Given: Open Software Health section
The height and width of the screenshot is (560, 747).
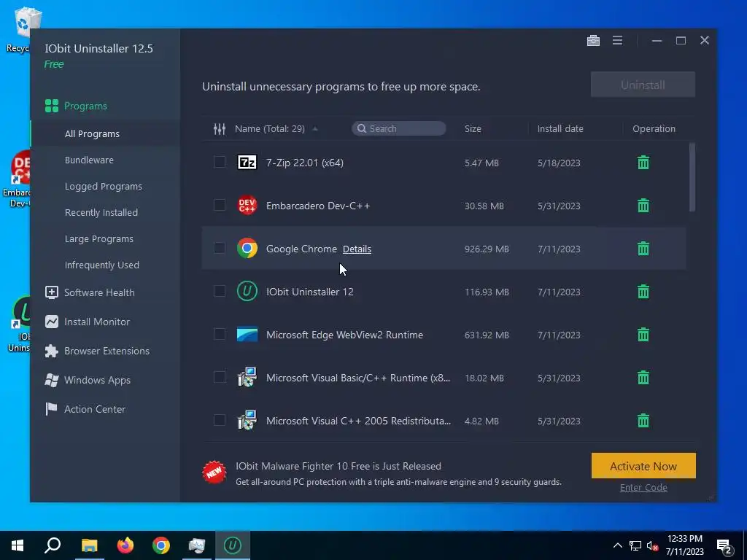Looking at the screenshot, I should 90,292.
